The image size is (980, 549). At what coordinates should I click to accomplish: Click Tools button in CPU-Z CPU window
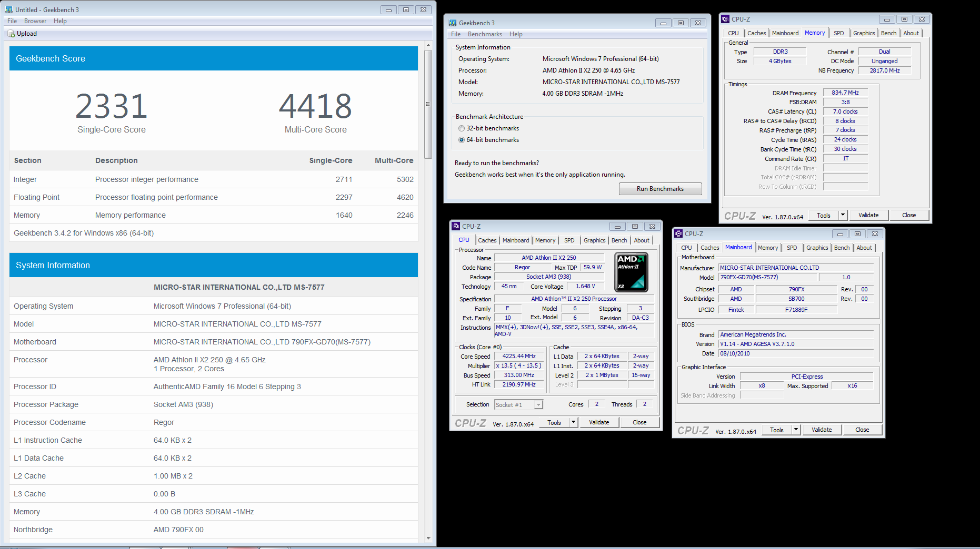554,422
